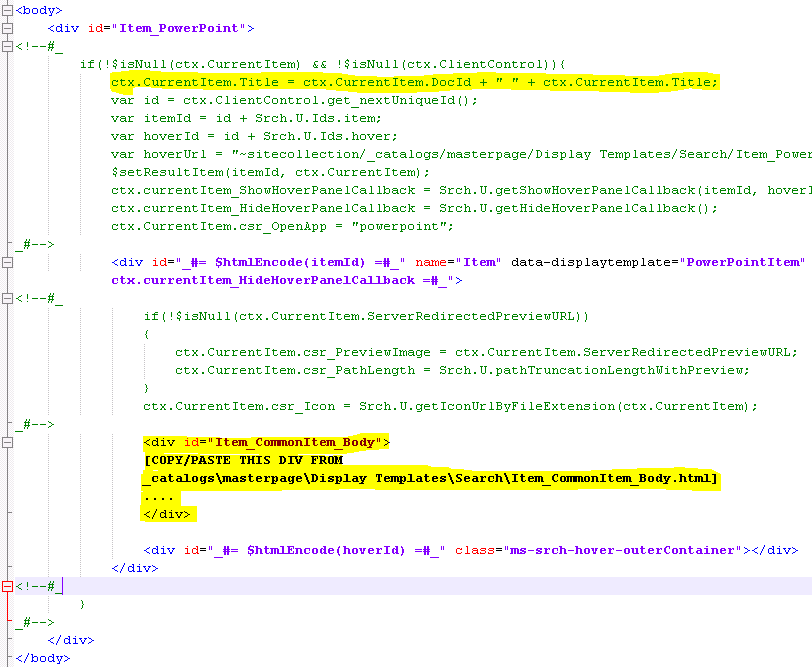Image resolution: width=812 pixels, height=667 pixels.
Task: Click the ms-srch-hover-outerContainer div line
Action: [471, 550]
